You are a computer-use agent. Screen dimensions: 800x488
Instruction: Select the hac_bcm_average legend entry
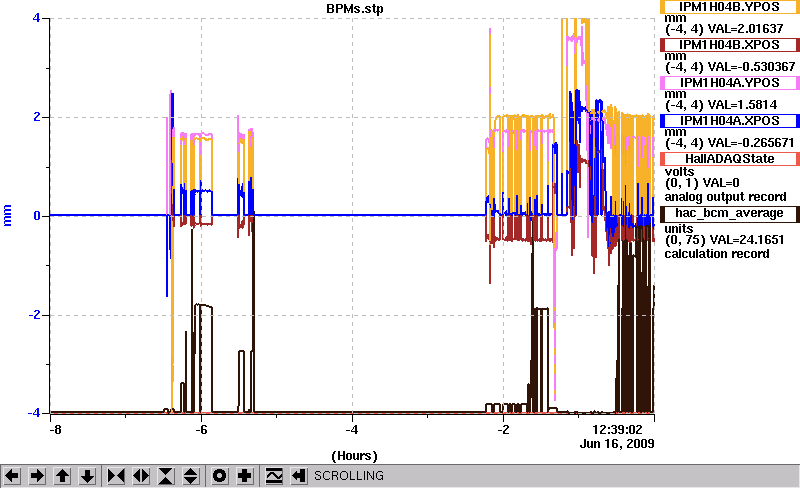point(730,213)
